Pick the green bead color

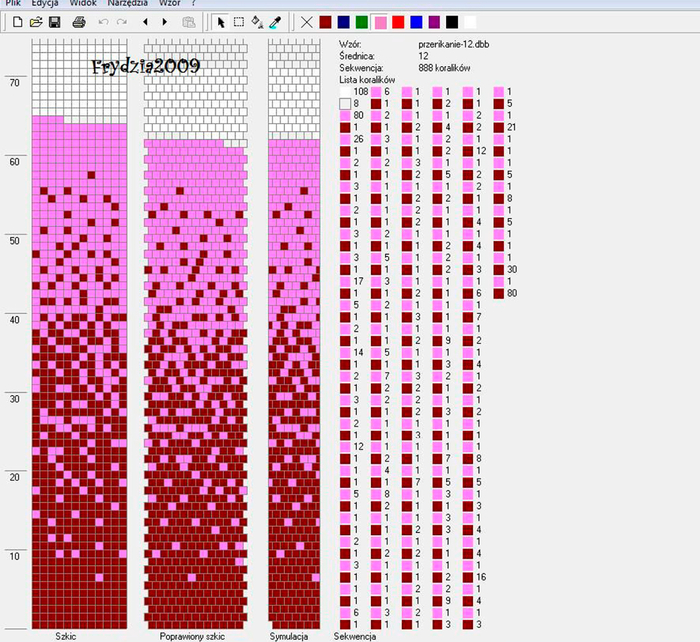(362, 22)
